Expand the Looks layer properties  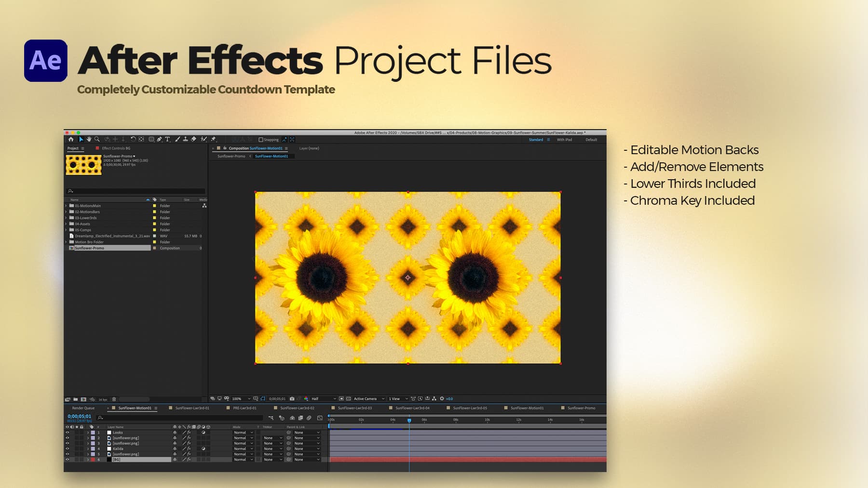pos(88,433)
